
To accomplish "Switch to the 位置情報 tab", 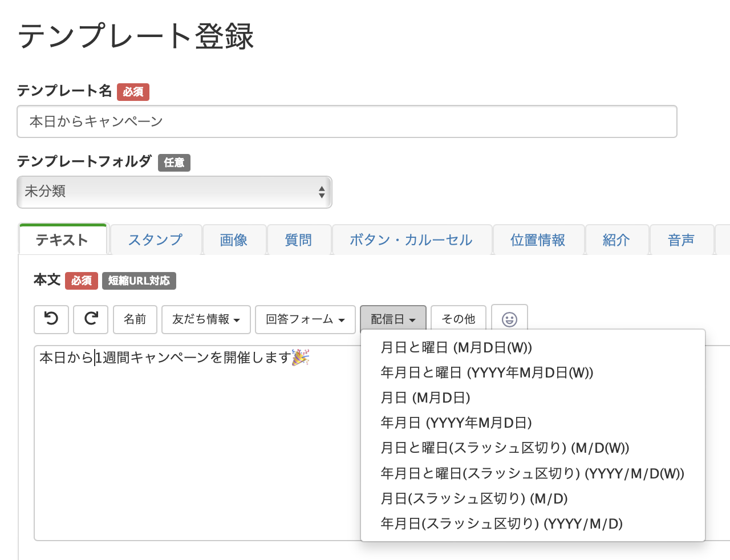I will 538,240.
